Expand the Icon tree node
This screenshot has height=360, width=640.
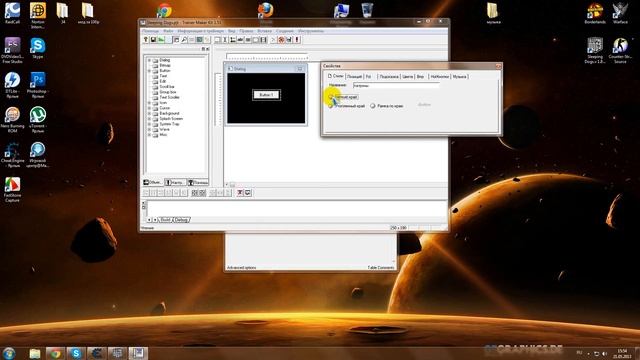(x=149, y=103)
